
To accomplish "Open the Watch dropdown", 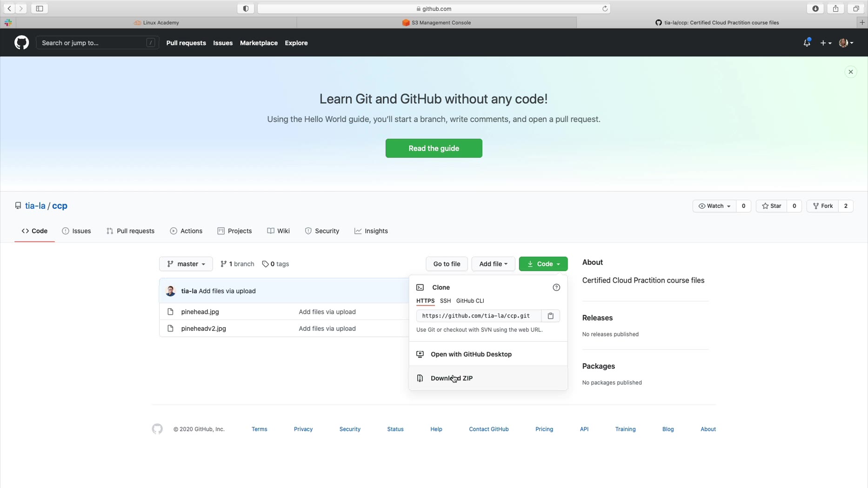I will click(714, 206).
